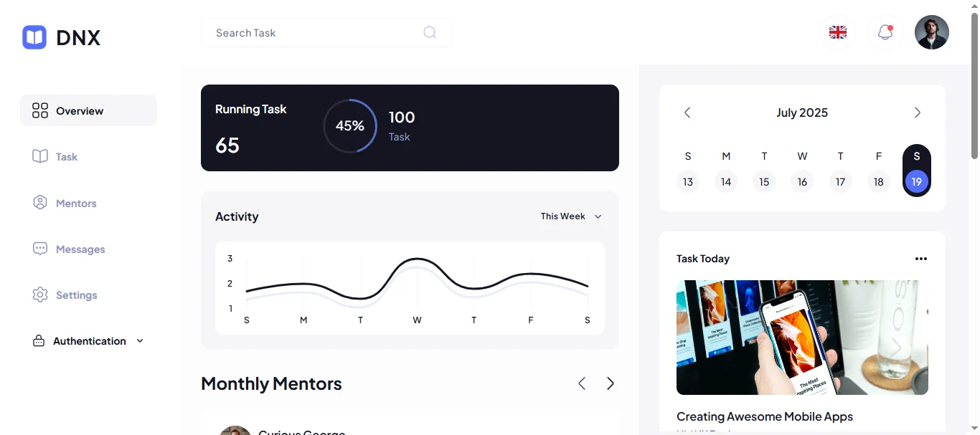Screen dimensions: 980x435
Task: Select July 16 in the calendar
Action: [x=802, y=182]
